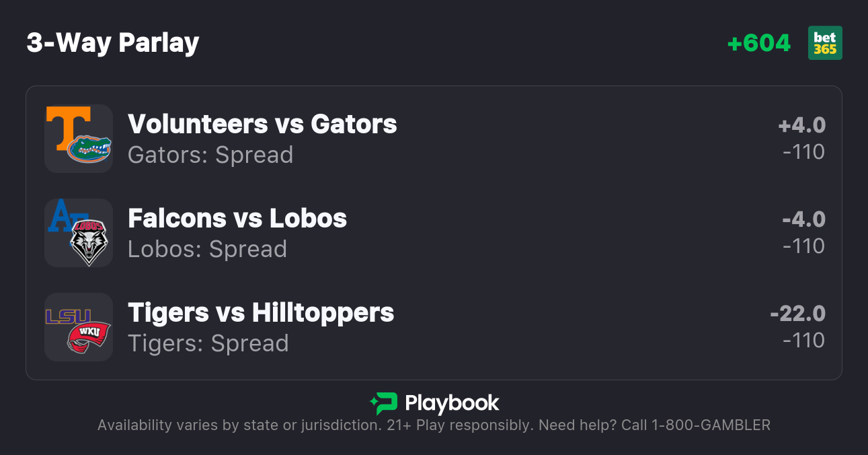Click the Lobos: Spread label

(x=207, y=249)
